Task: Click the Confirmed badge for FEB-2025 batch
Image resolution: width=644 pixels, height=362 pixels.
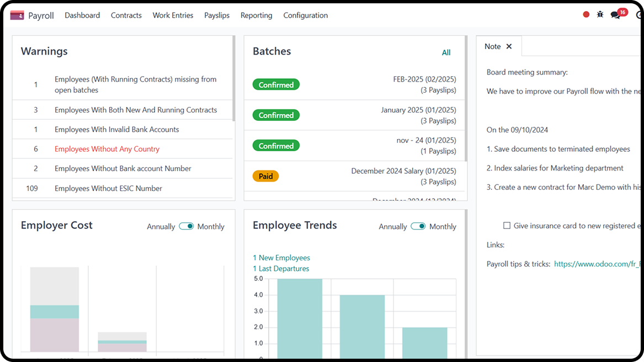Action: point(276,85)
